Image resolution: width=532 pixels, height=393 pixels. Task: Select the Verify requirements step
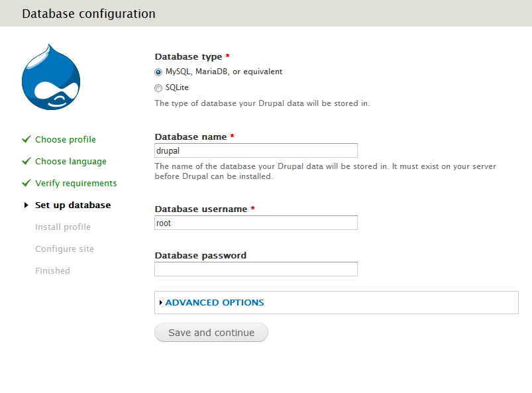[76, 183]
